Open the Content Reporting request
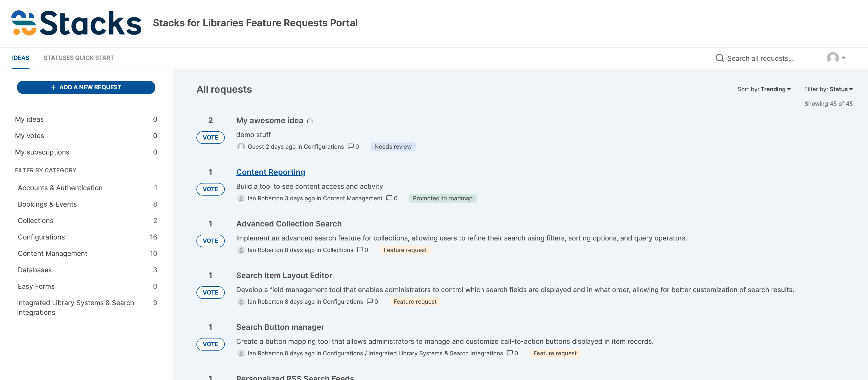 coord(271,172)
